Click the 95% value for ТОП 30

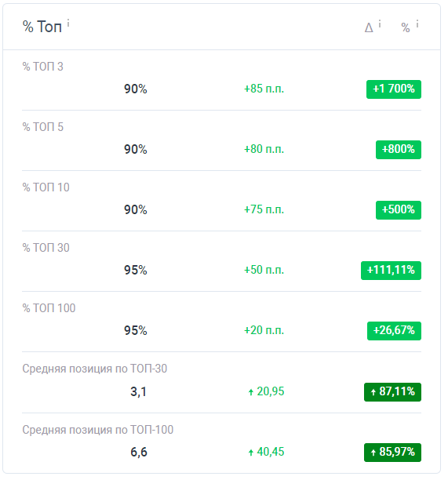(136, 270)
